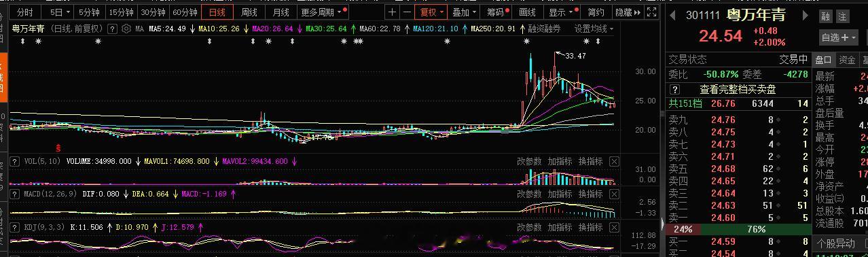868x257 pixels.
Task: Open MA settings gear icon
Action: 126,29
